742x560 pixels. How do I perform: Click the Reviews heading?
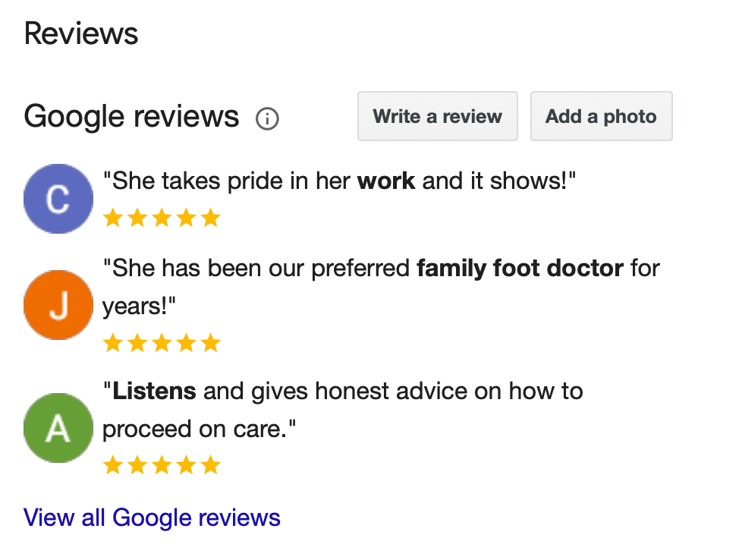(x=80, y=33)
